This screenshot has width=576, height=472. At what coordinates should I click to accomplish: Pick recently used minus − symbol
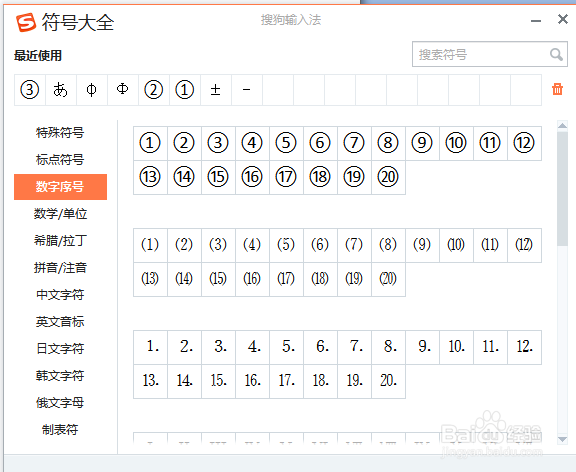tap(246, 90)
